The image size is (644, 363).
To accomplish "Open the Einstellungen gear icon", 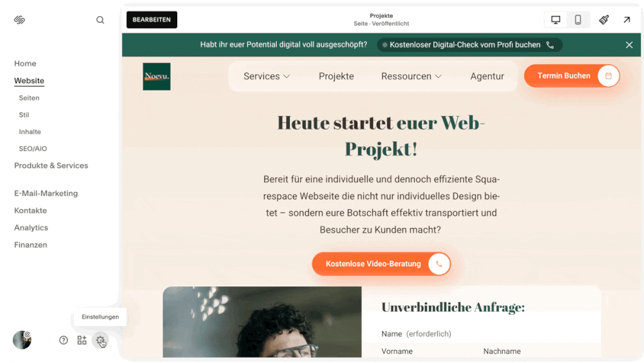I will (100, 340).
